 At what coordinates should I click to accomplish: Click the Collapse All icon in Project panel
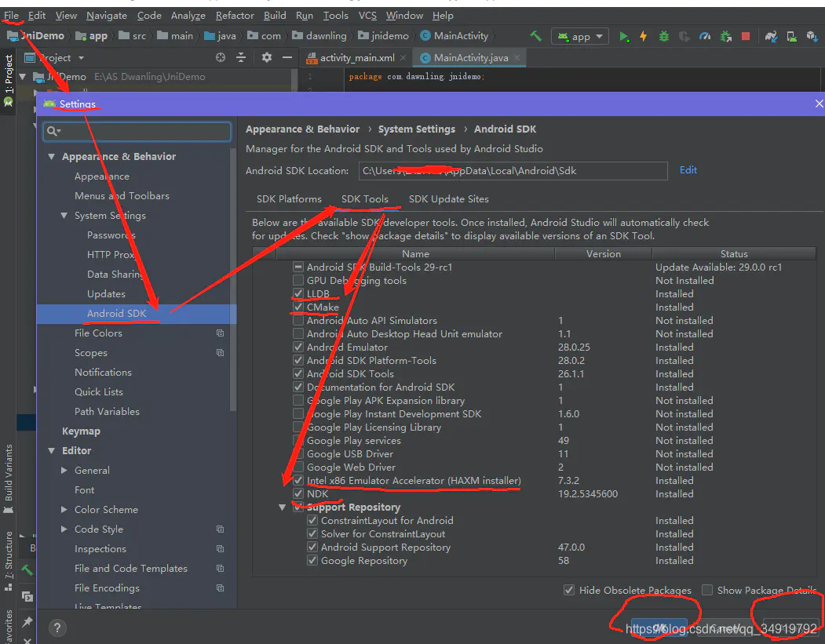click(x=241, y=57)
